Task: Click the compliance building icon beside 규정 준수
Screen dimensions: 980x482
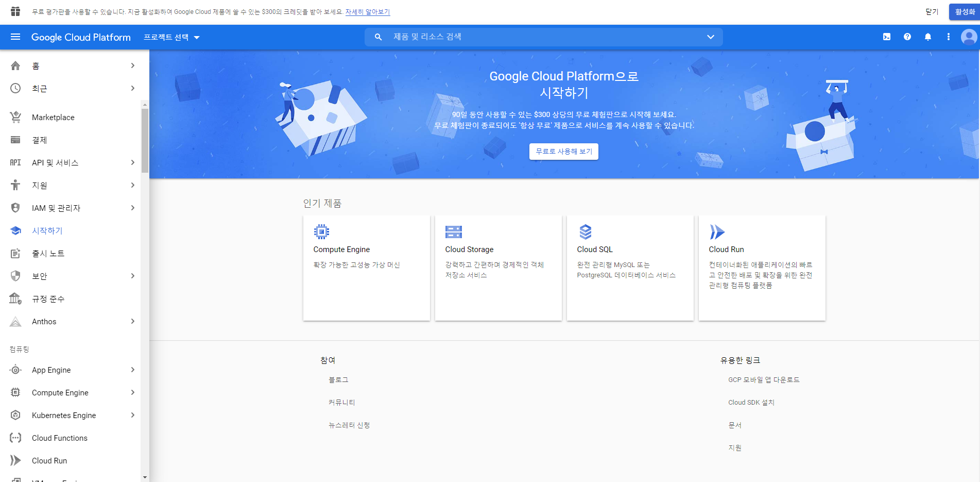Action: point(15,299)
